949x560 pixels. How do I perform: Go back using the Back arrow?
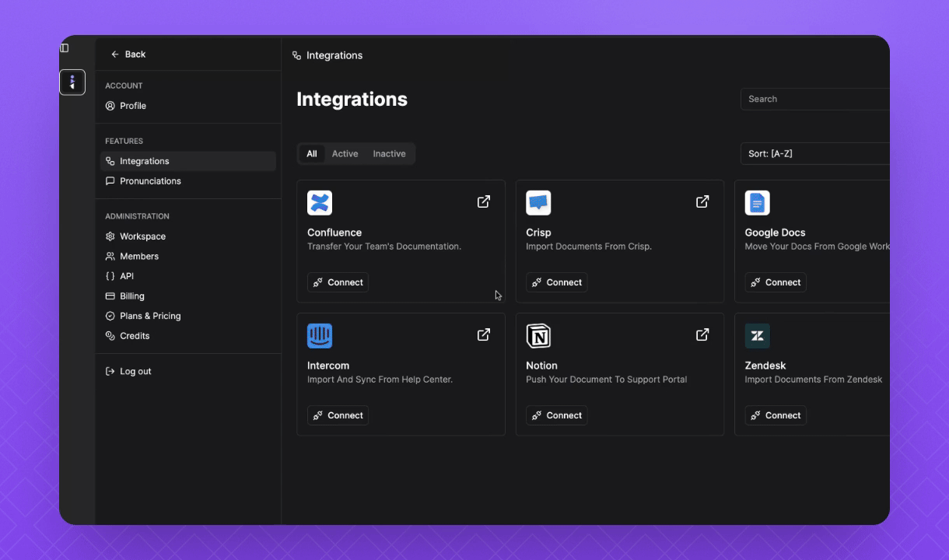click(128, 54)
